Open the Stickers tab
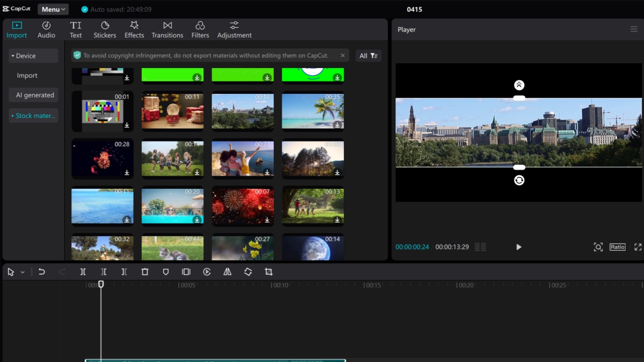The width and height of the screenshot is (644, 362). coord(105,29)
